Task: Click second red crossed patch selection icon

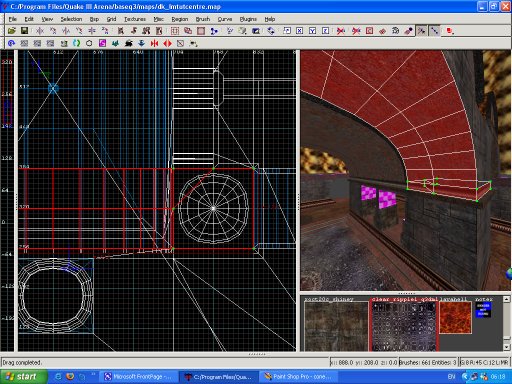Action: pyautogui.click(x=356, y=31)
